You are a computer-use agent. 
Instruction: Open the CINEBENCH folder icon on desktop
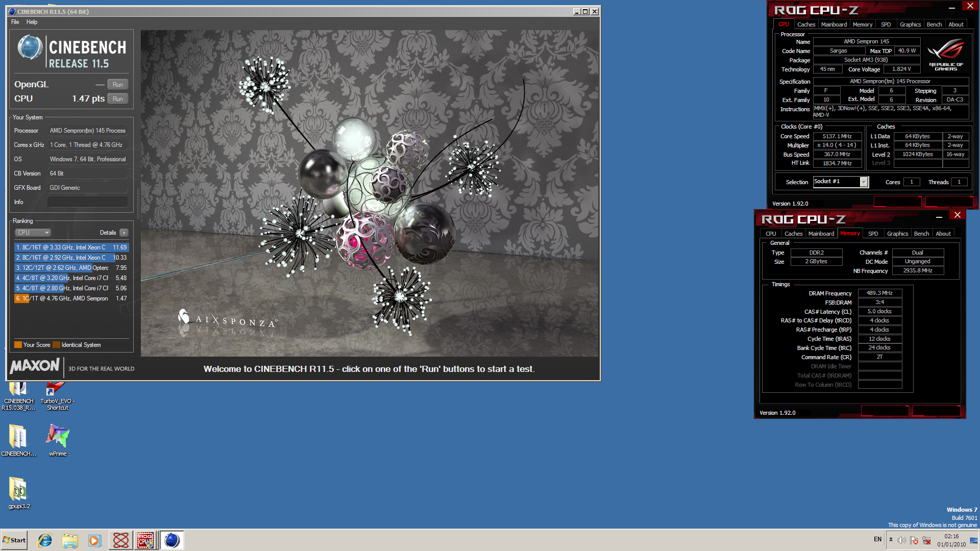tap(18, 440)
